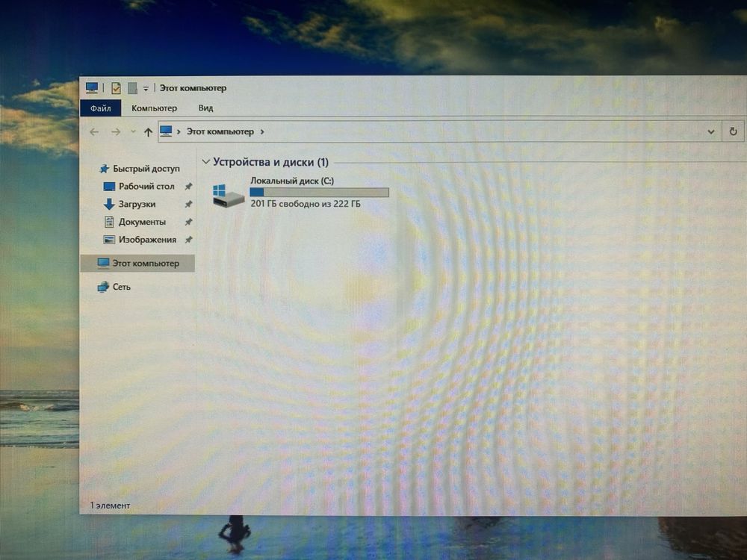
Task: Open Изображения in the sidebar
Action: (x=147, y=240)
